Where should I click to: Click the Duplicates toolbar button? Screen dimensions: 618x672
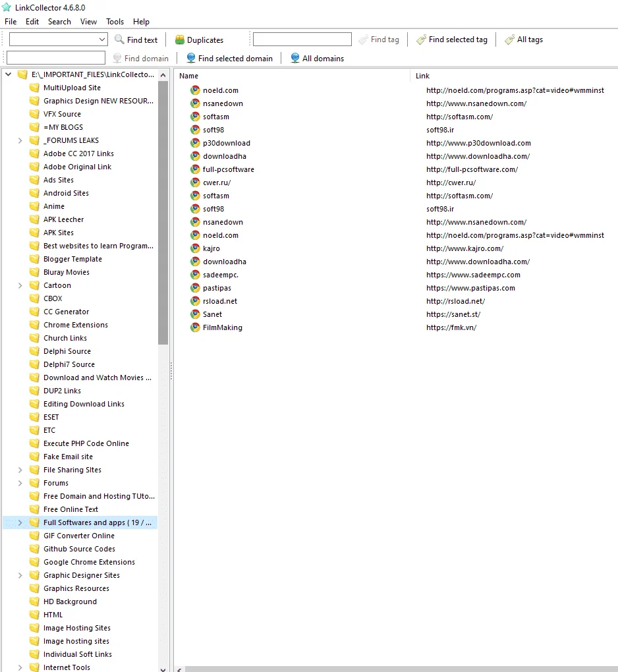pos(199,40)
